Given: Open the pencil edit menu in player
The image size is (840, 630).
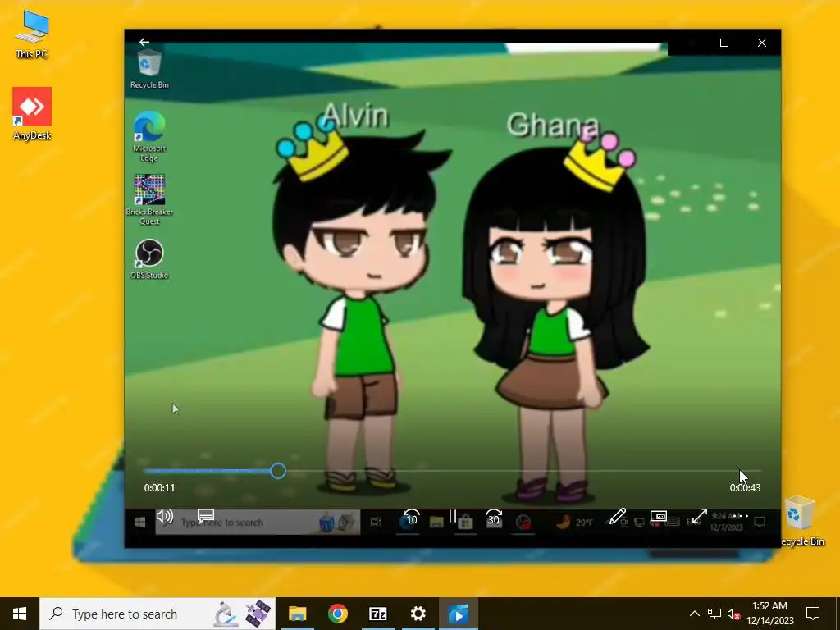Looking at the screenshot, I should pyautogui.click(x=617, y=517).
